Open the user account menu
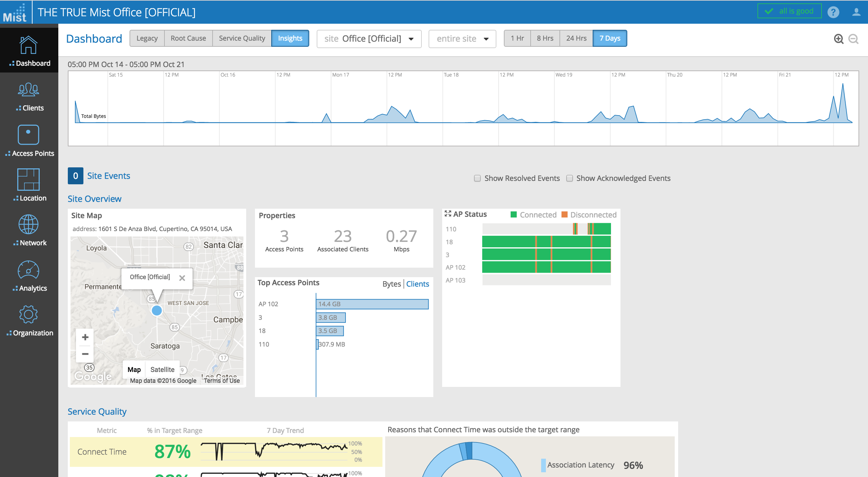Screen dimensions: 868x477 pyautogui.click(x=856, y=12)
